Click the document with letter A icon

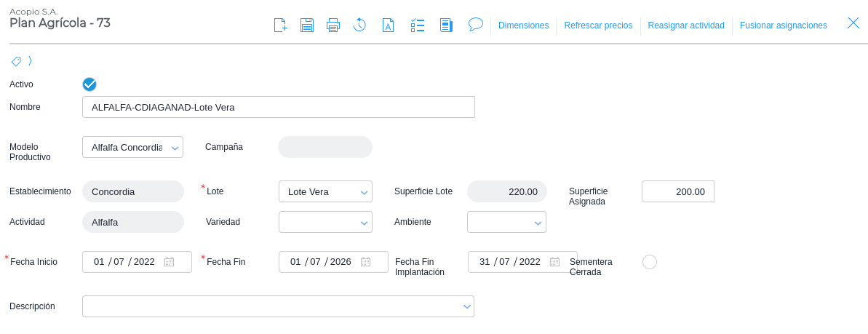(389, 25)
